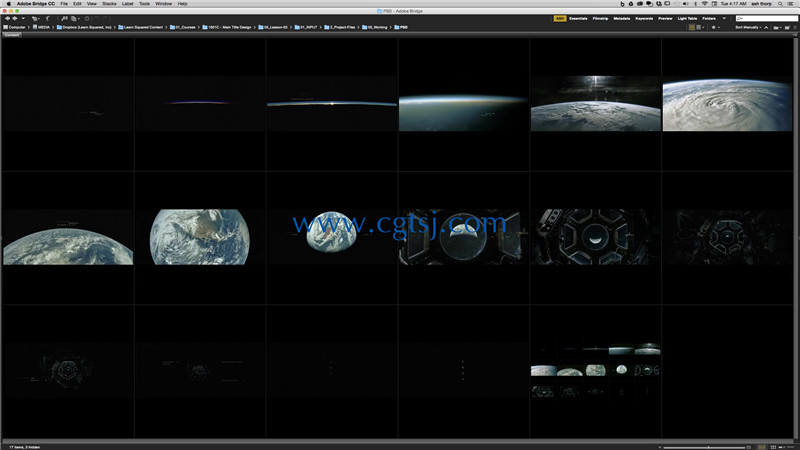This screenshot has width=800, height=450.
Task: Click the return to Photoshop boomerang icon
Action: tap(48, 18)
